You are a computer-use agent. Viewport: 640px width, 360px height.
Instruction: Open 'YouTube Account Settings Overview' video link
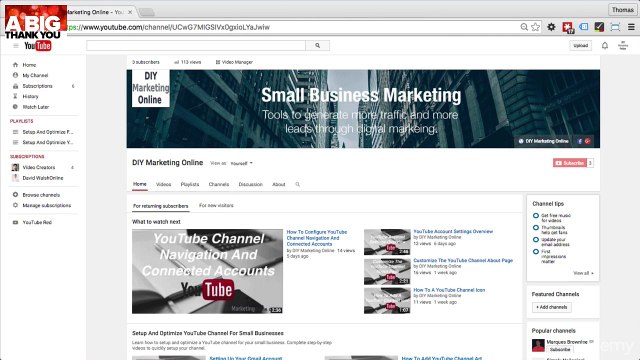point(453,231)
